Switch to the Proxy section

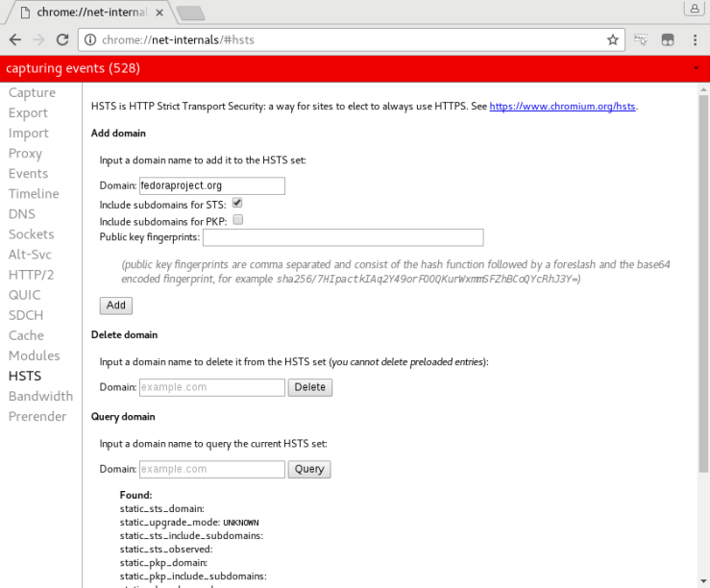tap(25, 153)
